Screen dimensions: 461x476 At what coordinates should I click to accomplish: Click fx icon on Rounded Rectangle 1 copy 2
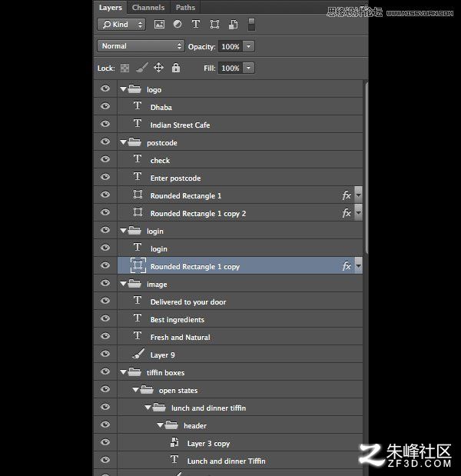(347, 213)
